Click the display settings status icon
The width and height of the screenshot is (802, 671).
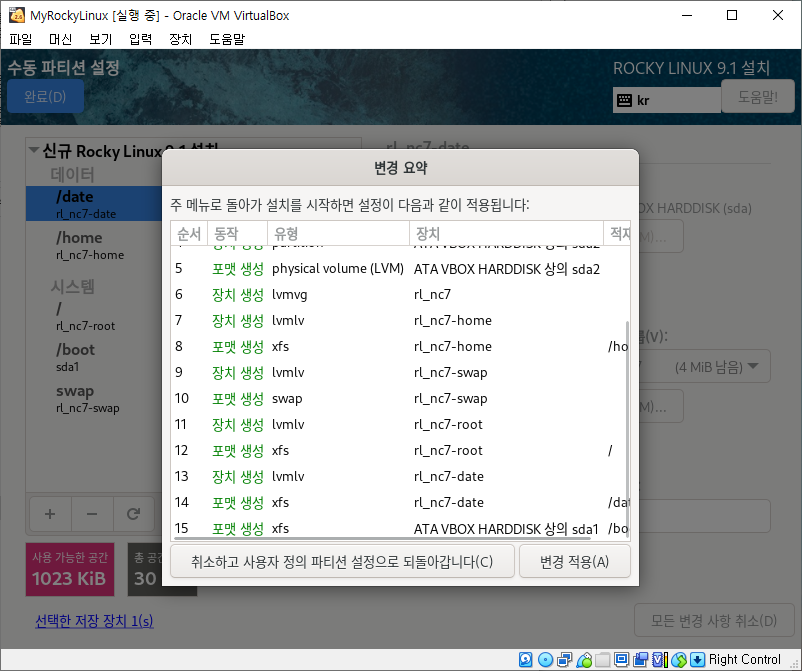coord(621,660)
